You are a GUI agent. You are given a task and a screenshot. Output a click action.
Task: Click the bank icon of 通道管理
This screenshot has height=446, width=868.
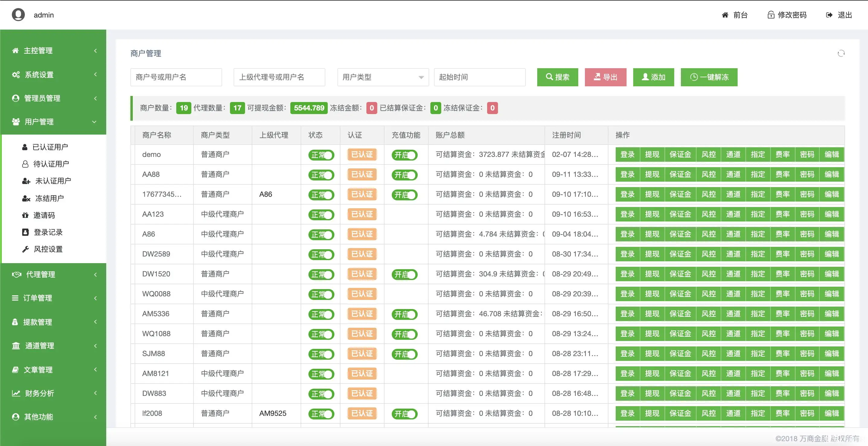pyautogui.click(x=16, y=346)
